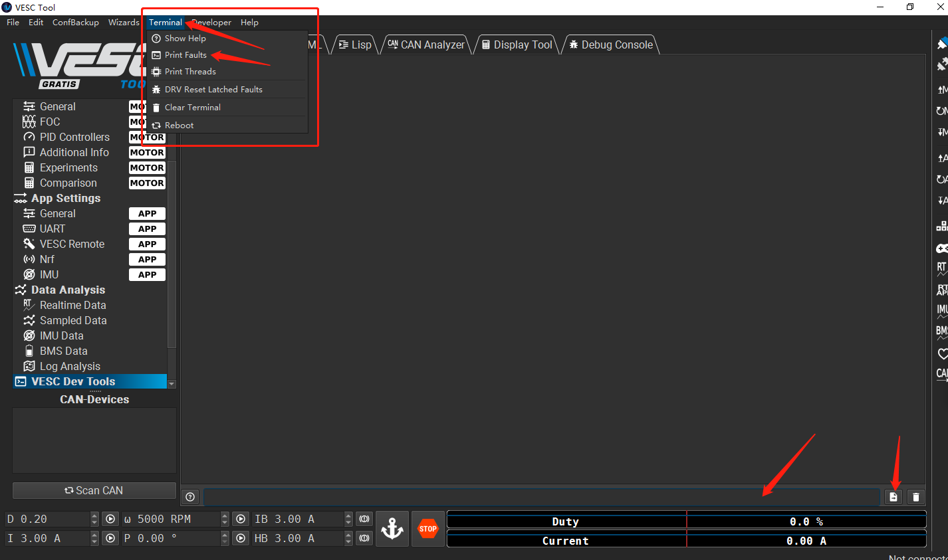Click the clear terminal trash icon
The image size is (948, 560).
916,497
